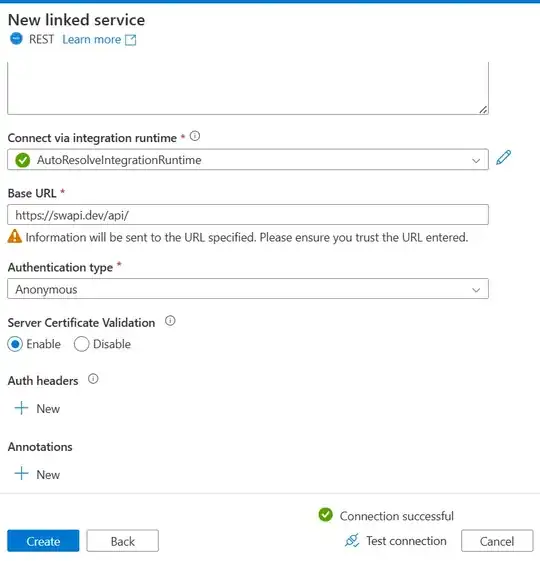Click the Create button
The width and height of the screenshot is (540, 561).
tap(43, 541)
